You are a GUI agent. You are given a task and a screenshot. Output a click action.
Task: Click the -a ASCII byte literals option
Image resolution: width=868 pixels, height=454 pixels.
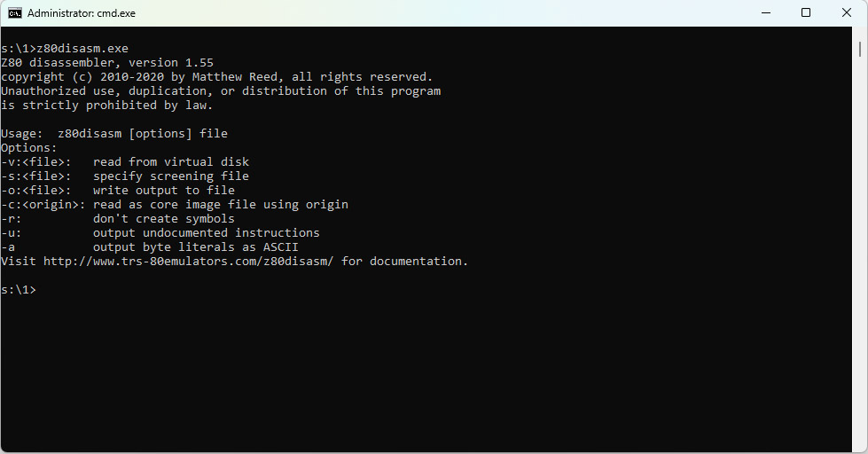150,247
